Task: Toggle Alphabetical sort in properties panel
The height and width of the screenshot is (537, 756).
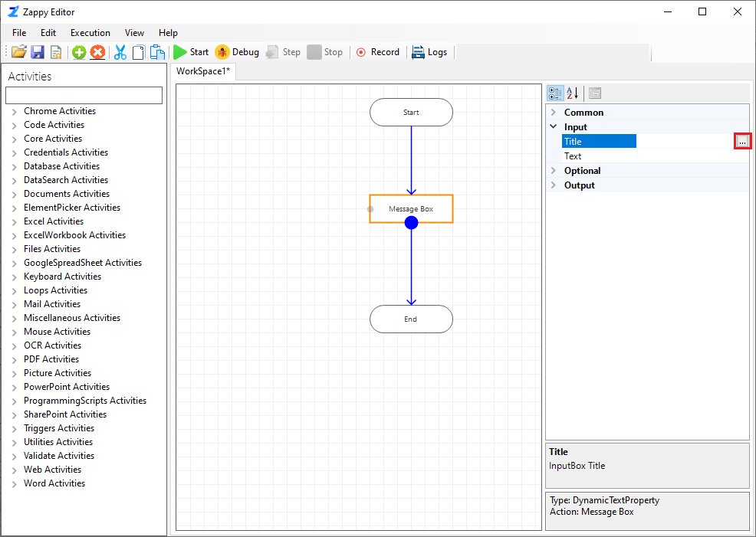Action: [x=573, y=93]
